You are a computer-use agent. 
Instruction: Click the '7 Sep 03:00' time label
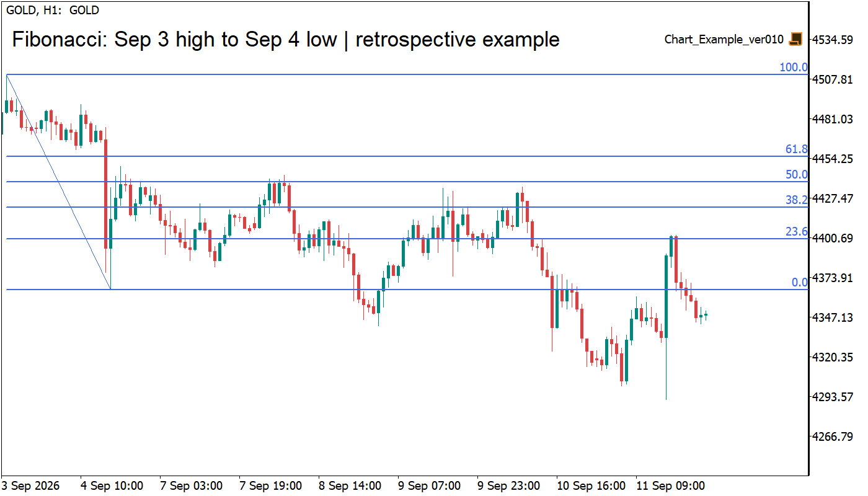coord(191,485)
